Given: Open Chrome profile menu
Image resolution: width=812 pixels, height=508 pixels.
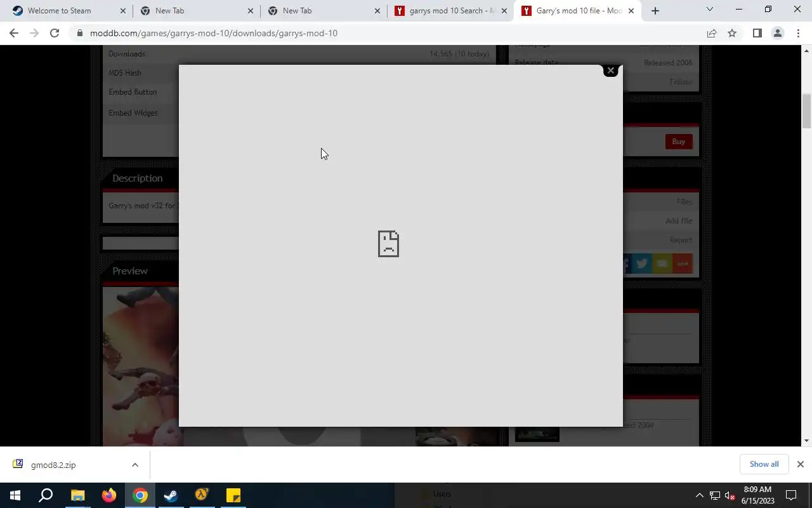Looking at the screenshot, I should point(777,33).
